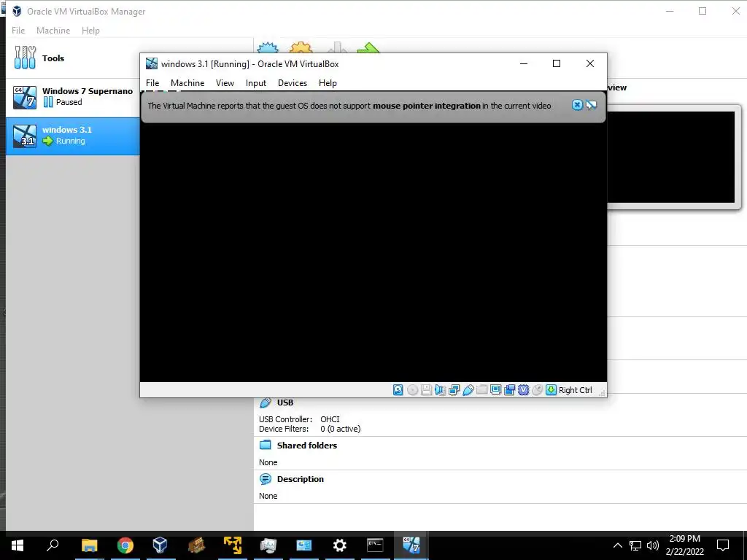Viewport: 747px width, 560px height.
Task: Click the don't-show-again icon on notification
Action: click(591, 105)
